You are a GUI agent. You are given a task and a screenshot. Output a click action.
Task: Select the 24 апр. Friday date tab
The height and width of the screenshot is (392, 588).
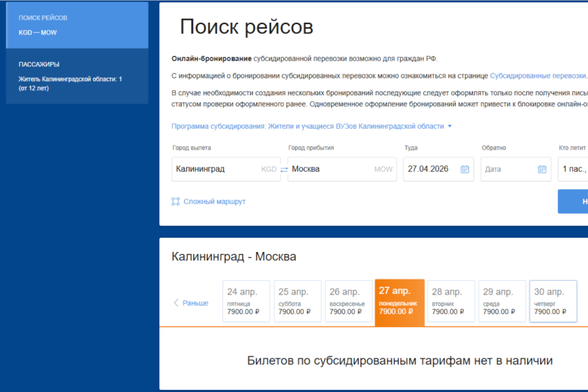coord(246,301)
